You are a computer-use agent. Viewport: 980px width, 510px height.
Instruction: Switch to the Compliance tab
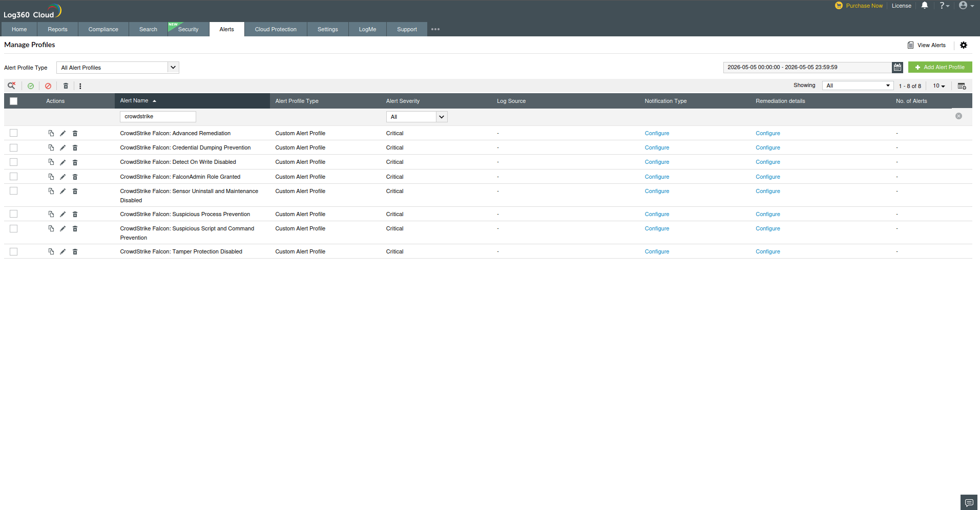pos(103,29)
